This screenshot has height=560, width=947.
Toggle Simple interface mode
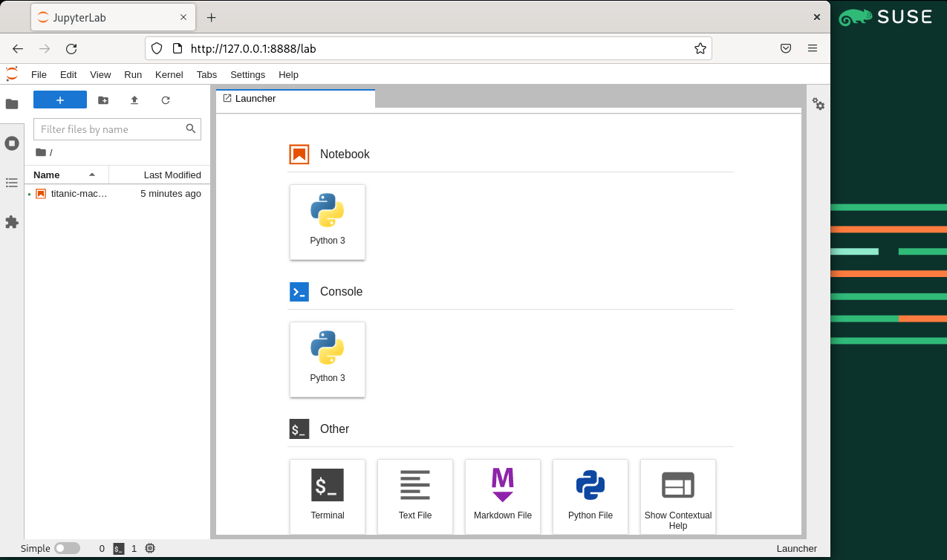click(67, 548)
